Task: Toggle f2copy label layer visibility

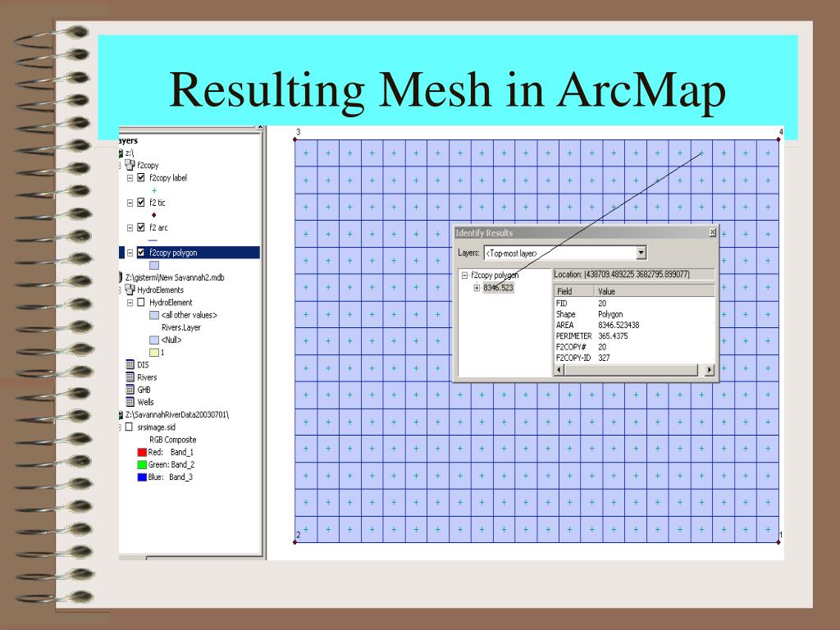Action: [141, 177]
